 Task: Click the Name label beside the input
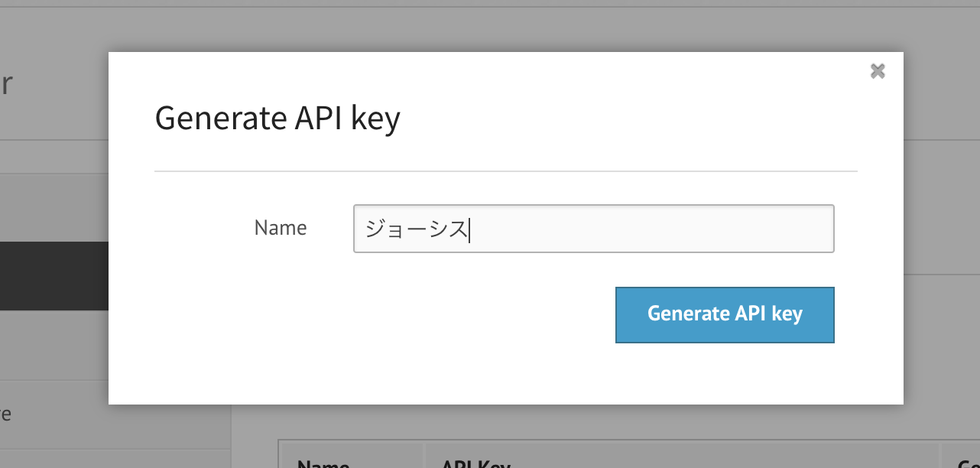point(281,228)
